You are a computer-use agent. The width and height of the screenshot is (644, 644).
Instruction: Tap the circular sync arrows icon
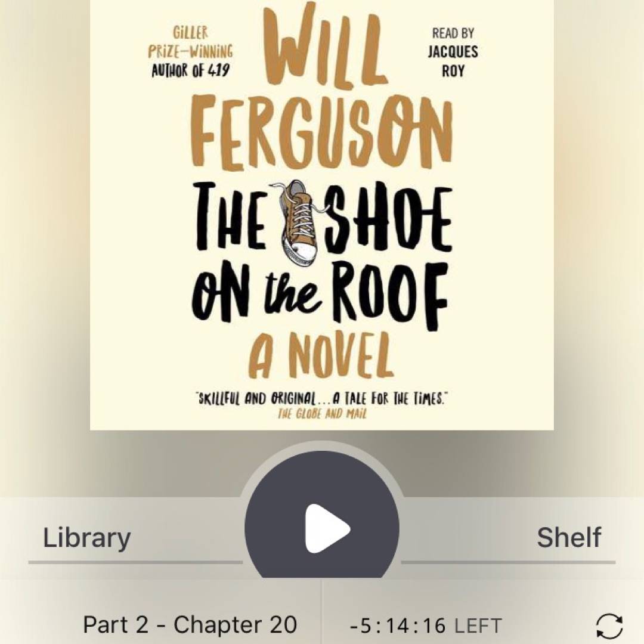tap(609, 626)
